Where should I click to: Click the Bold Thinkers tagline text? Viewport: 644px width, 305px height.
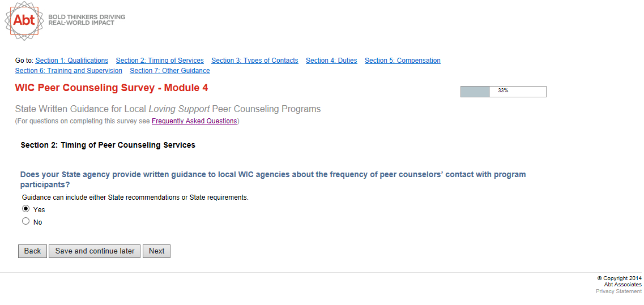87,20
